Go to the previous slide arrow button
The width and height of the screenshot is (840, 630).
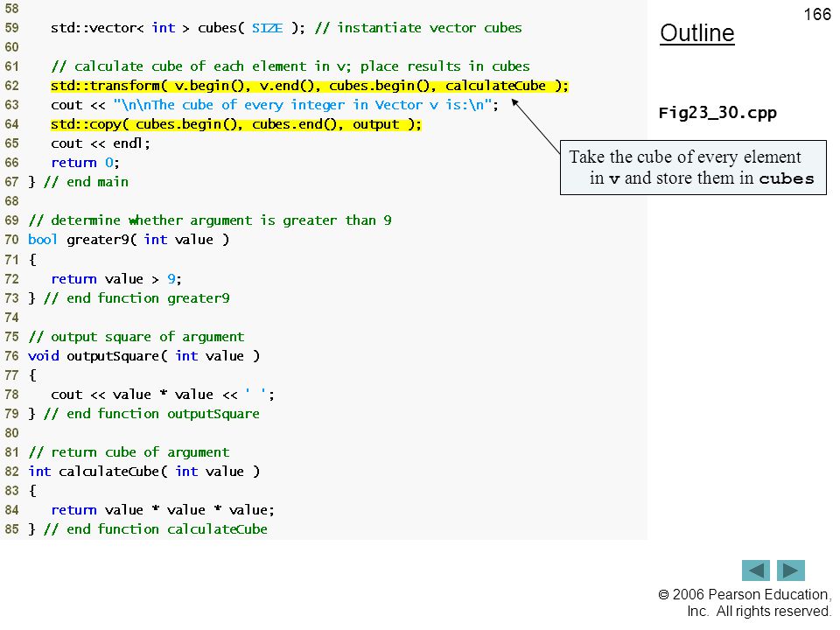coord(755,570)
